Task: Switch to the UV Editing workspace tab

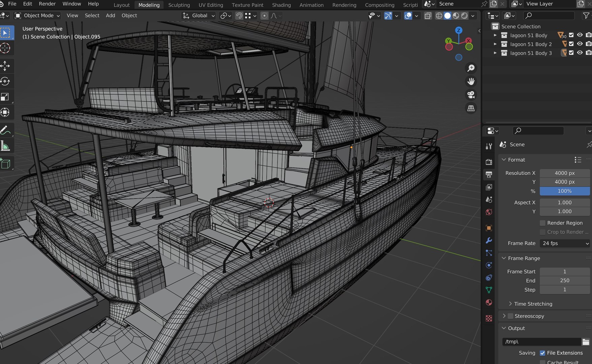Action: pos(211,5)
